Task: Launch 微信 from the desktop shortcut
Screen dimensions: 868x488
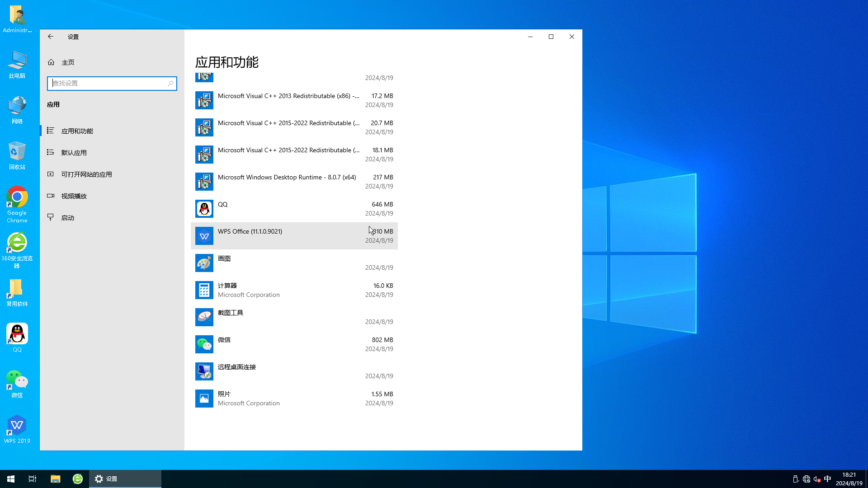Action: 17,384
